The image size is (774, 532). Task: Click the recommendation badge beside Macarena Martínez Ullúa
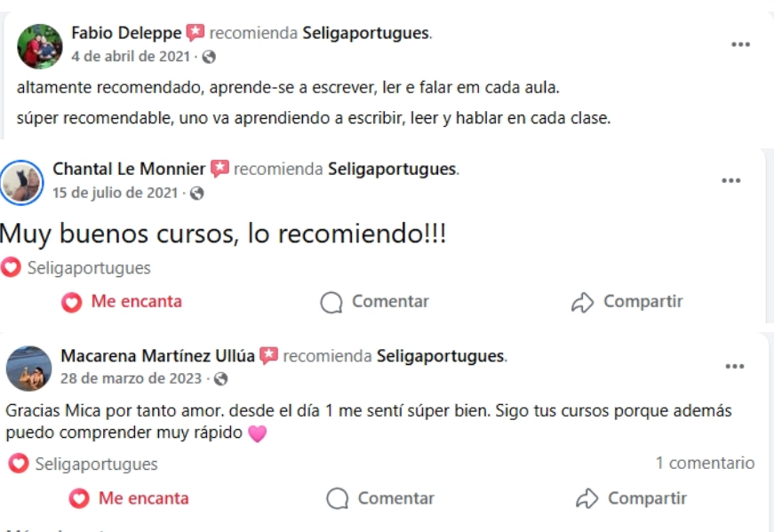269,356
